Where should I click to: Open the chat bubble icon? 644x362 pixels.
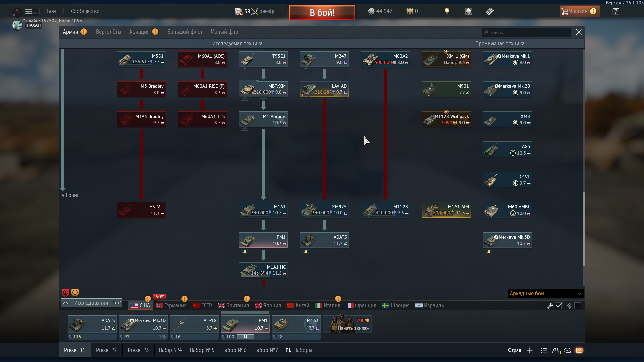coord(568,350)
